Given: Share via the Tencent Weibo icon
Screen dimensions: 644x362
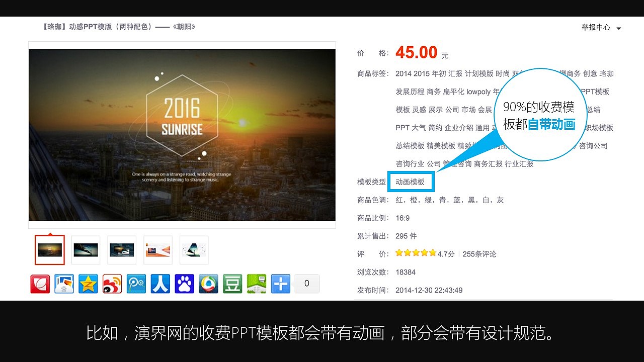Looking at the screenshot, I should tap(136, 283).
